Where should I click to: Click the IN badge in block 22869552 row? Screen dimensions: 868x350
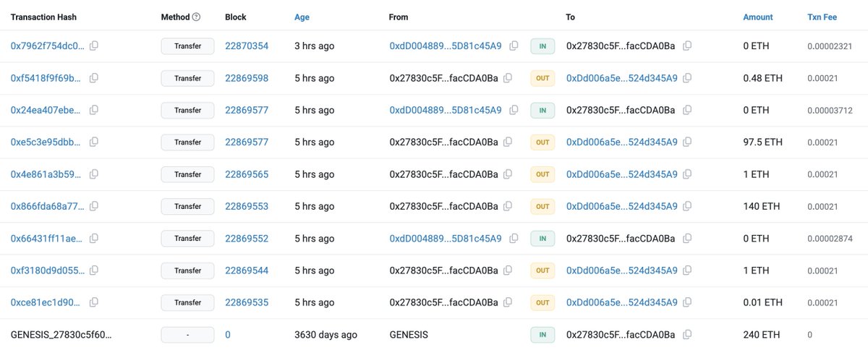(542, 238)
